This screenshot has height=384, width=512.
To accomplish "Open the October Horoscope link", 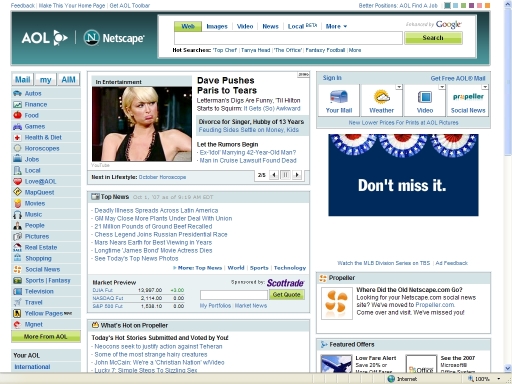I will point(162,177).
